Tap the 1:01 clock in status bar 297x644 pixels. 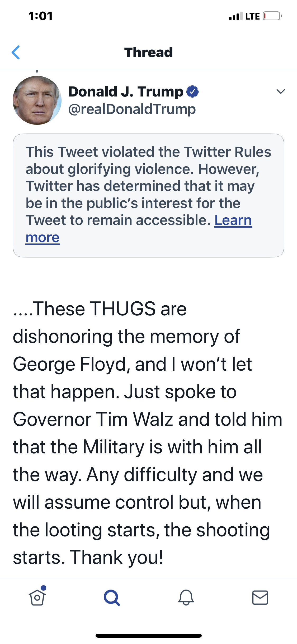pyautogui.click(x=41, y=16)
